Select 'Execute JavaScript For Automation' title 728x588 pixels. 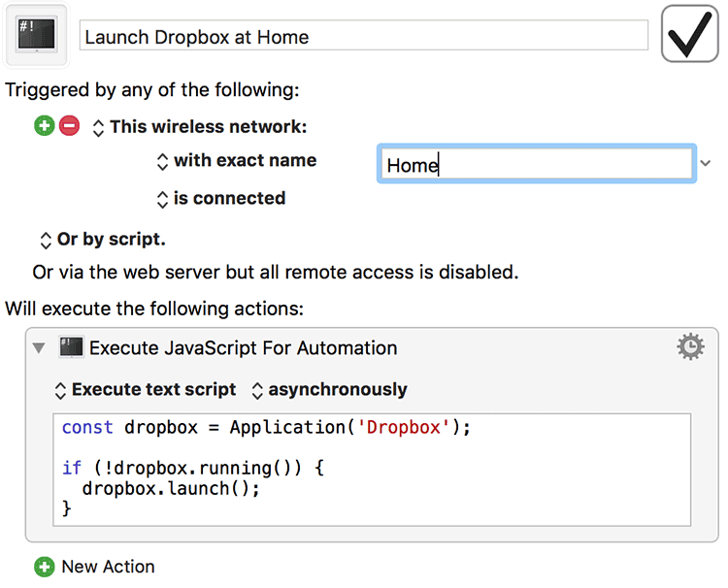[x=244, y=348]
